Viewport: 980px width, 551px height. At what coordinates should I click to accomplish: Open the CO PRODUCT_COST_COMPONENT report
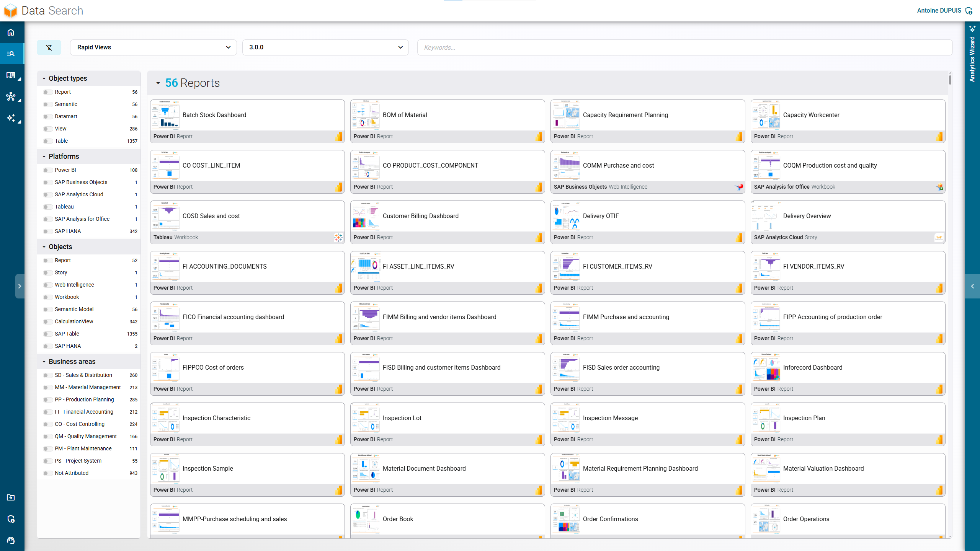pyautogui.click(x=448, y=172)
